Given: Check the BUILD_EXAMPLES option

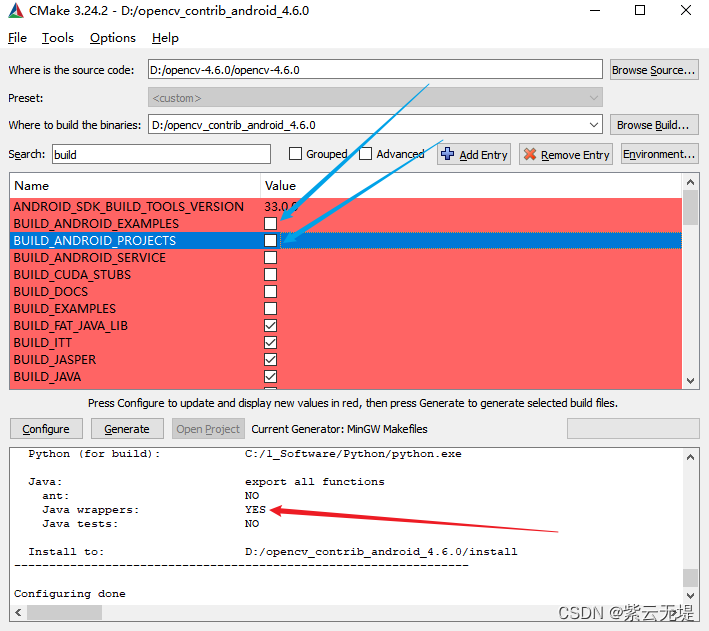Looking at the screenshot, I should (270, 308).
